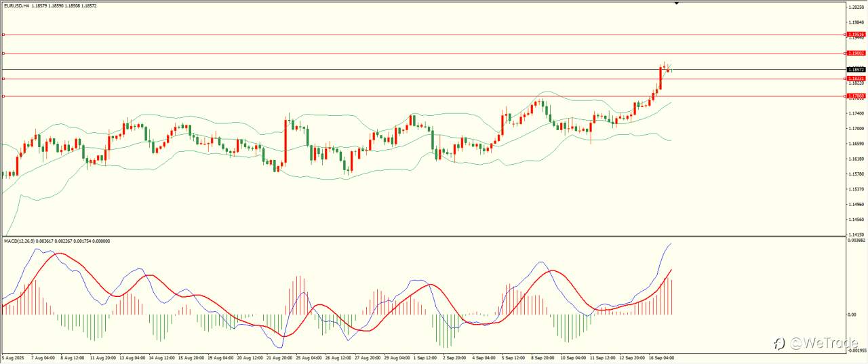This screenshot has height=364, width=868.
Task: Click the -0.001955 MACD scale value
Action: 857,351
